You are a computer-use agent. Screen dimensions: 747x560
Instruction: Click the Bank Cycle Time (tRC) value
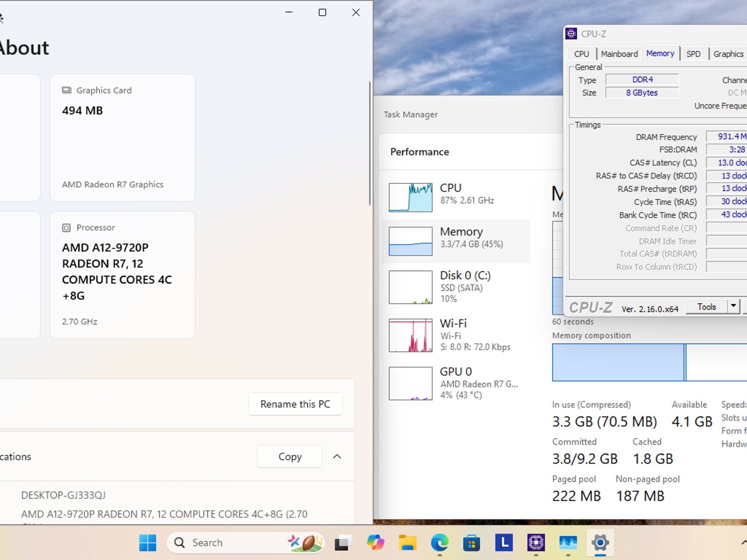click(727, 214)
